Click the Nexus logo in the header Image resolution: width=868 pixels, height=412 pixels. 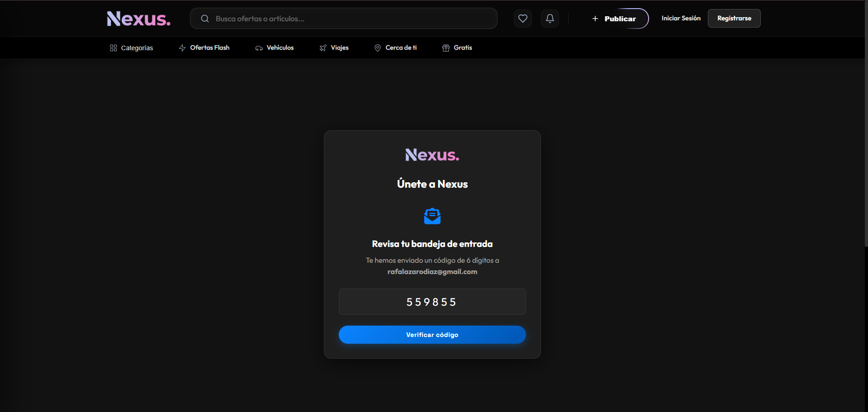point(138,19)
